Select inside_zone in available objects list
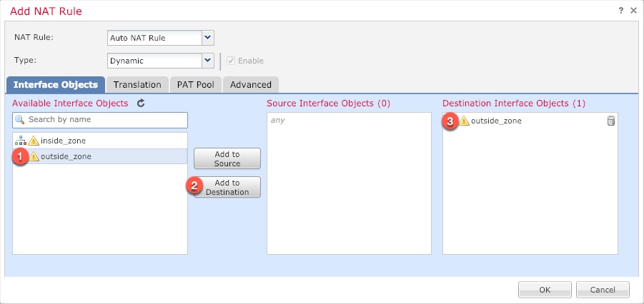This screenshot has width=644, height=304. pos(63,141)
